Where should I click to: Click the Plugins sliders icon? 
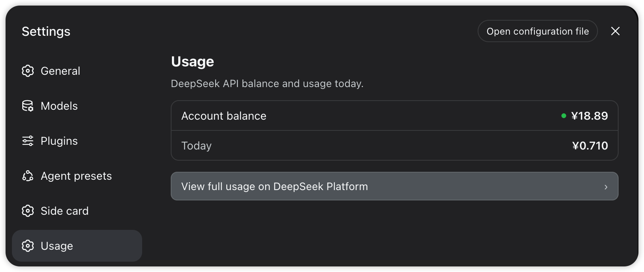click(x=28, y=141)
